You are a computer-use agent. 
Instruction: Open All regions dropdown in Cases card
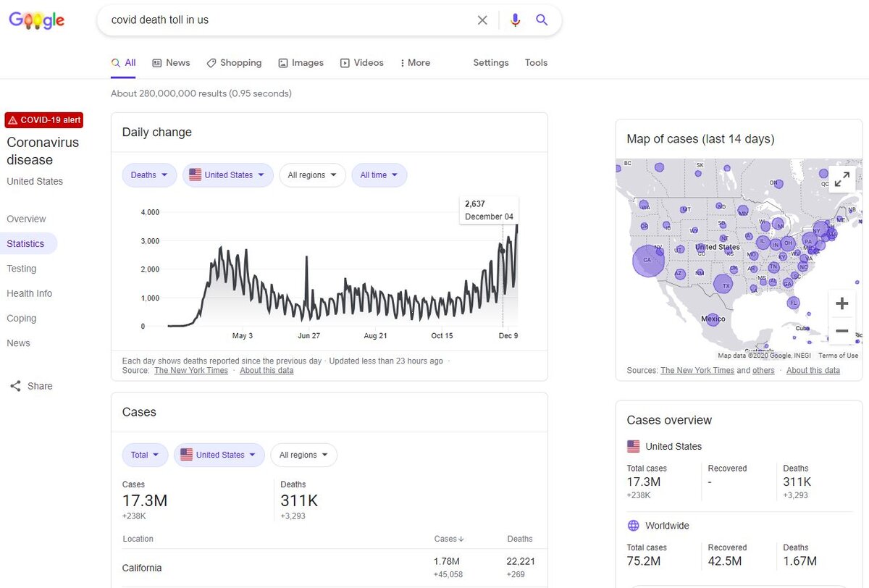(x=303, y=455)
